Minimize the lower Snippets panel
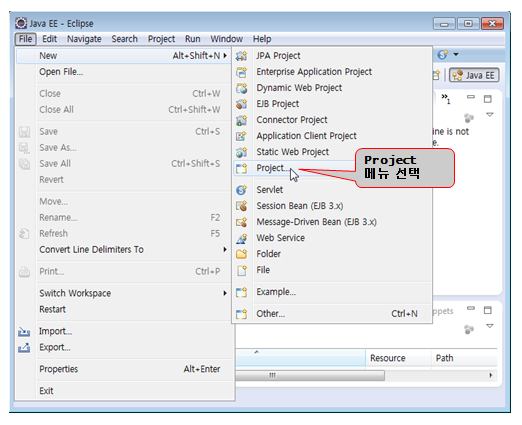This screenshot has height=425, width=522. (x=471, y=308)
